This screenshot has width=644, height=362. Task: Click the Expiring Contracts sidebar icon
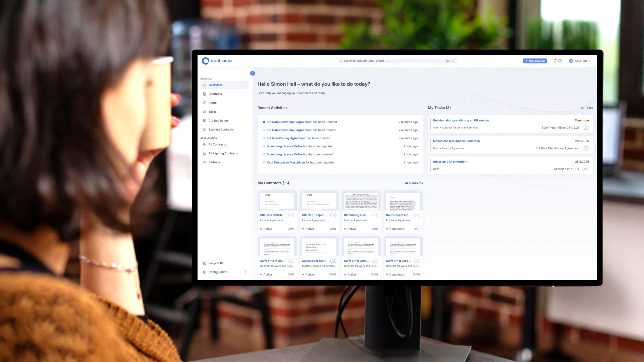point(204,130)
